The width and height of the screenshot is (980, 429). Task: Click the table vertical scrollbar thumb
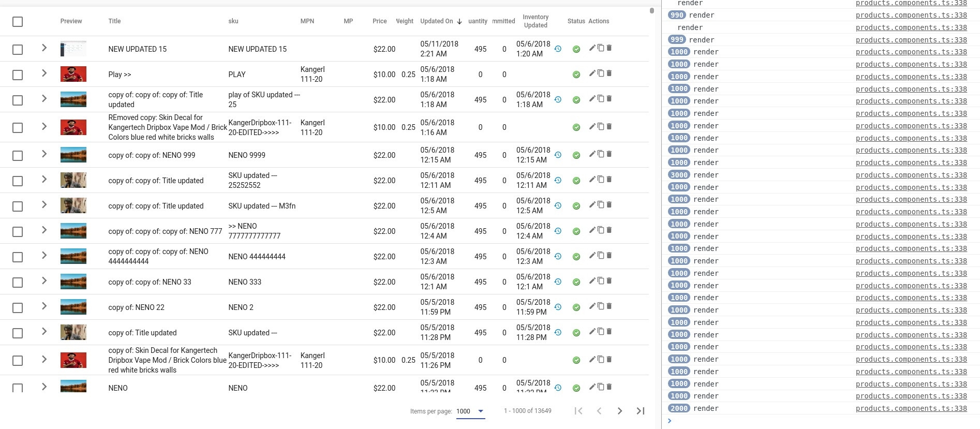coord(652,10)
